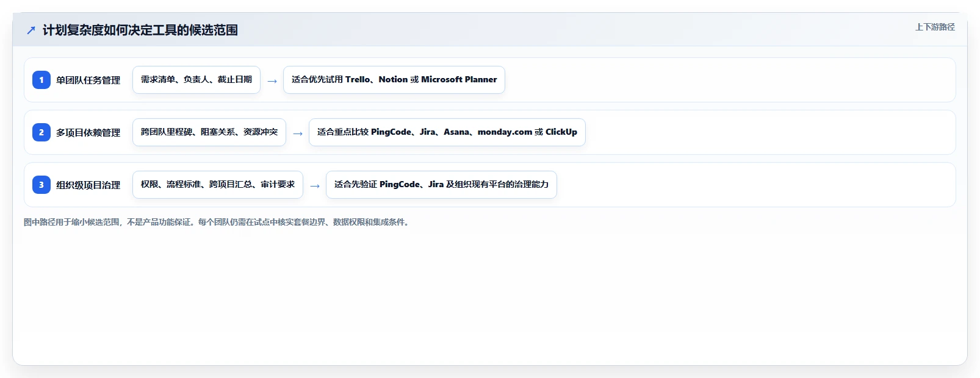Click the arrow in the 多项目依赖管理 row
This screenshot has width=980, height=378.
pos(298,134)
